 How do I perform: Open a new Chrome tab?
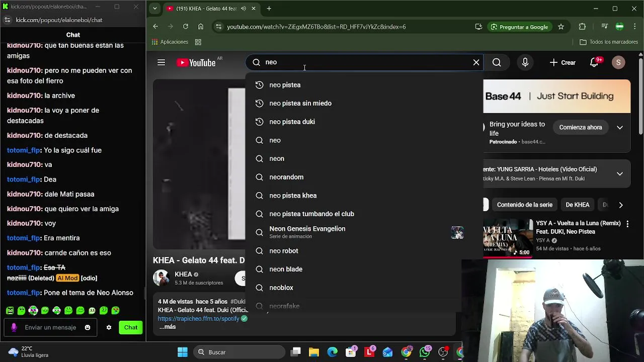coord(269,9)
